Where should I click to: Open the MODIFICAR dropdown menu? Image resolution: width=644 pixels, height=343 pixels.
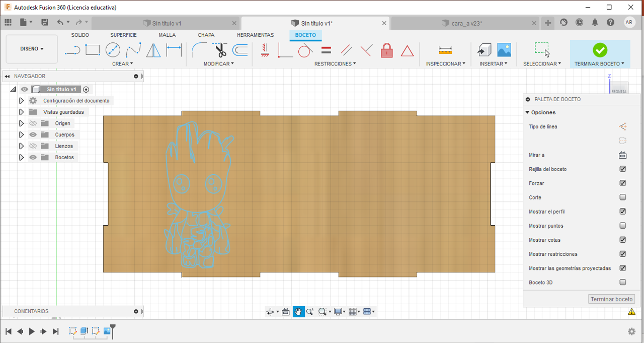pos(219,64)
